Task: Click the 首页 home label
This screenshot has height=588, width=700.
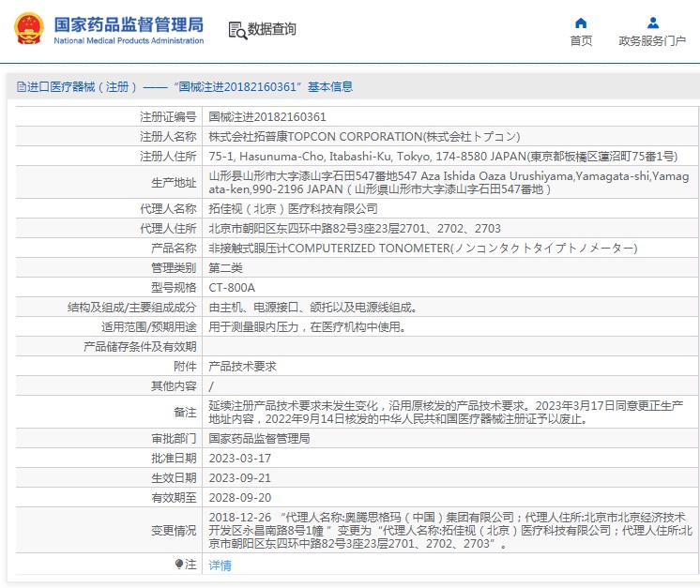Action: 581,41
